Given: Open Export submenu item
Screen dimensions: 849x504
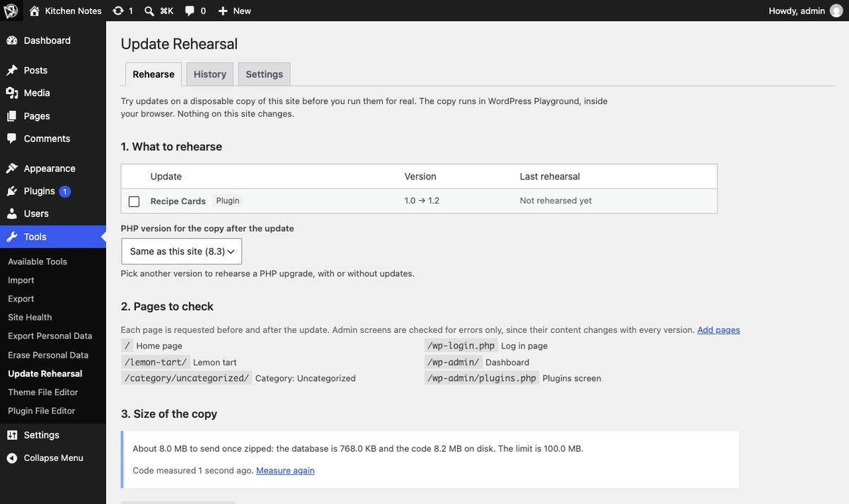Looking at the screenshot, I should [x=21, y=299].
